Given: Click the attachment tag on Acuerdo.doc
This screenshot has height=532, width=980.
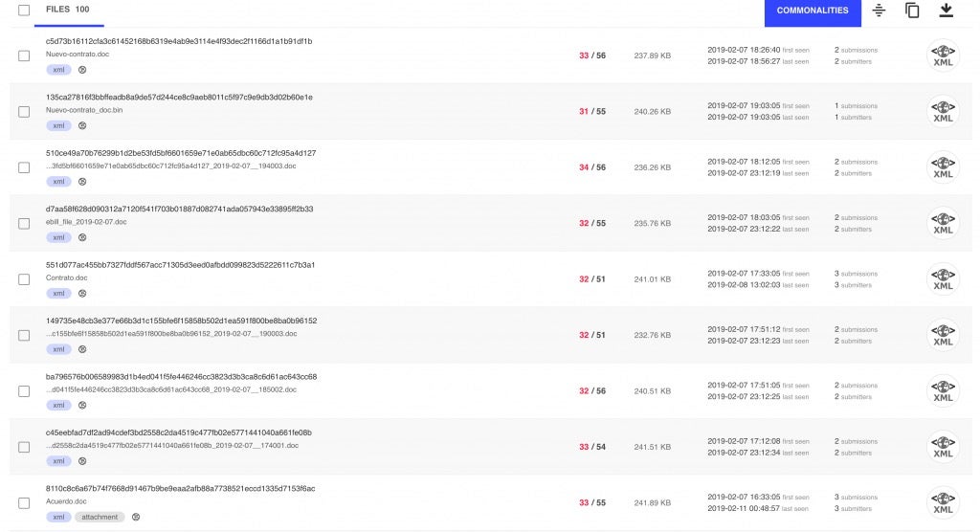Looking at the screenshot, I should click(100, 517).
